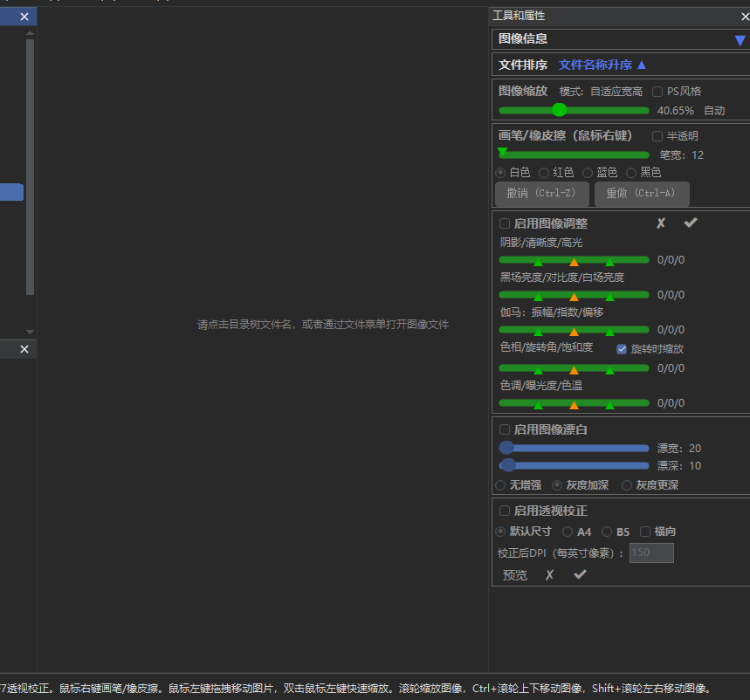Choose the 灰度更深 enhancement mode

pyautogui.click(x=627, y=485)
